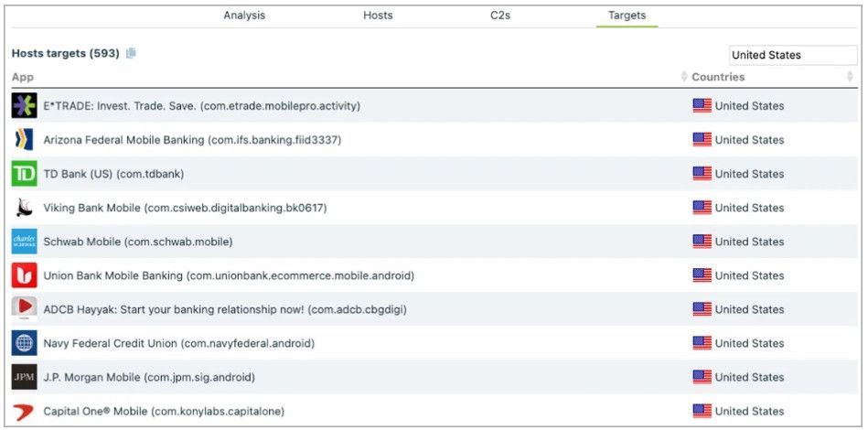Screen dimensions: 868x430
Task: Open the TD Bank (US) row text
Action: pos(113,174)
